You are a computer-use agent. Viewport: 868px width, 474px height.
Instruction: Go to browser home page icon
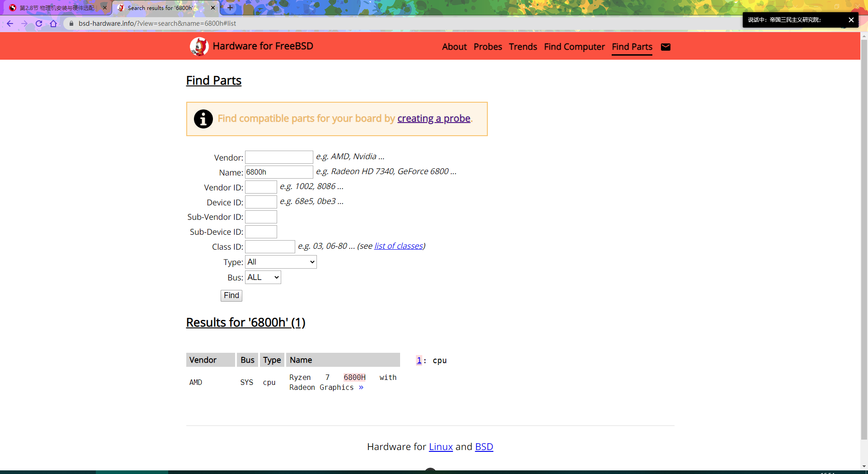pos(53,24)
